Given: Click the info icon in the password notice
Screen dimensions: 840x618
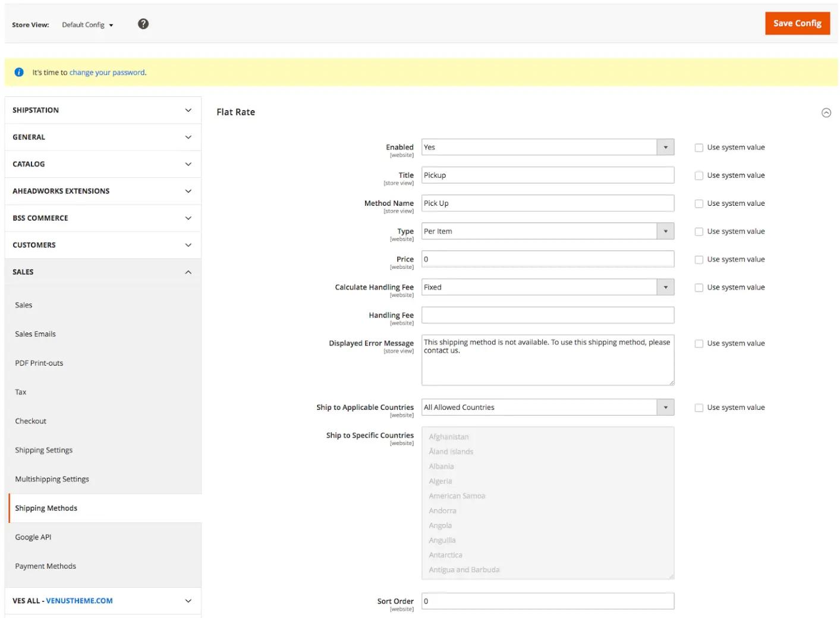Looking at the screenshot, I should click(x=18, y=72).
